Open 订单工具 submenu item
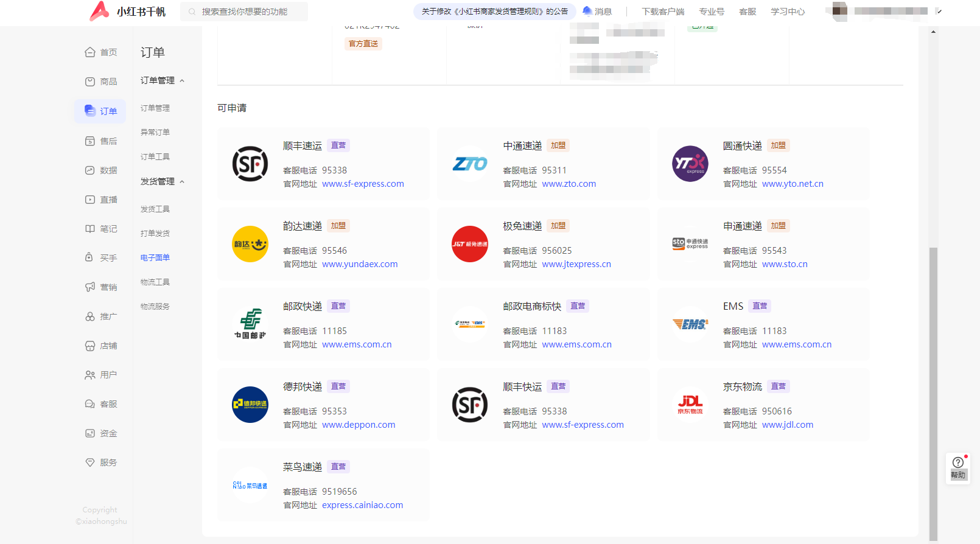The image size is (980, 544). coord(155,157)
